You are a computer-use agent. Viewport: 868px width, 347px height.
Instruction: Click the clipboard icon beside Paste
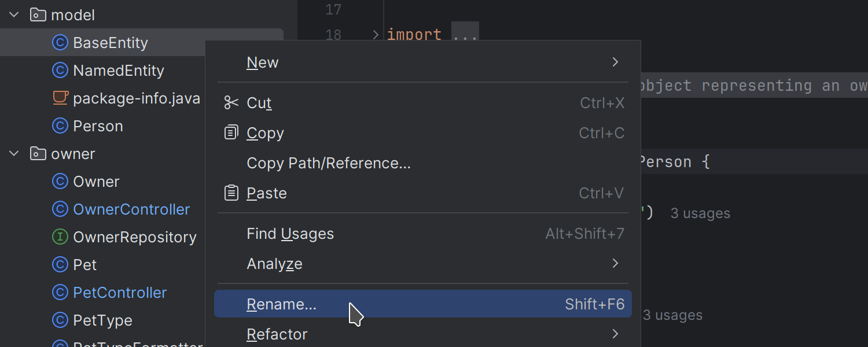[231, 192]
